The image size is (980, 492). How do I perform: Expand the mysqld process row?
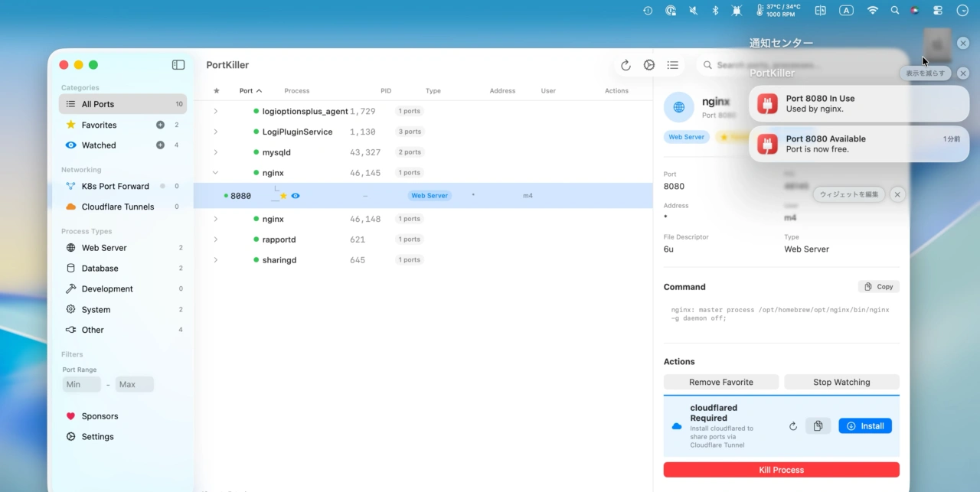pyautogui.click(x=216, y=152)
